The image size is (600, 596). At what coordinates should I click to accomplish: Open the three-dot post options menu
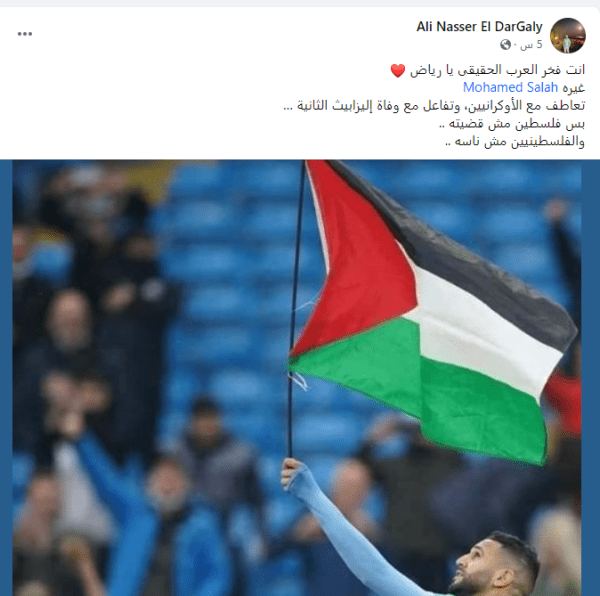[25, 34]
